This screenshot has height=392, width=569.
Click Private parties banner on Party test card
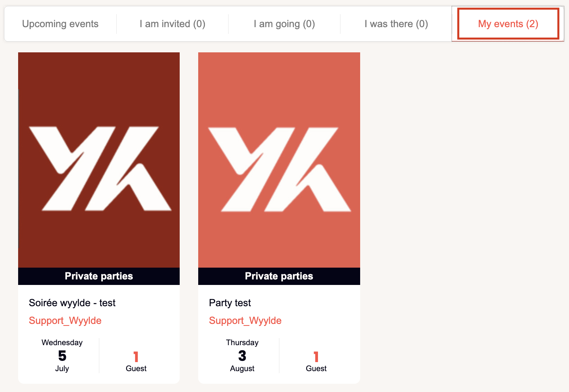point(279,276)
